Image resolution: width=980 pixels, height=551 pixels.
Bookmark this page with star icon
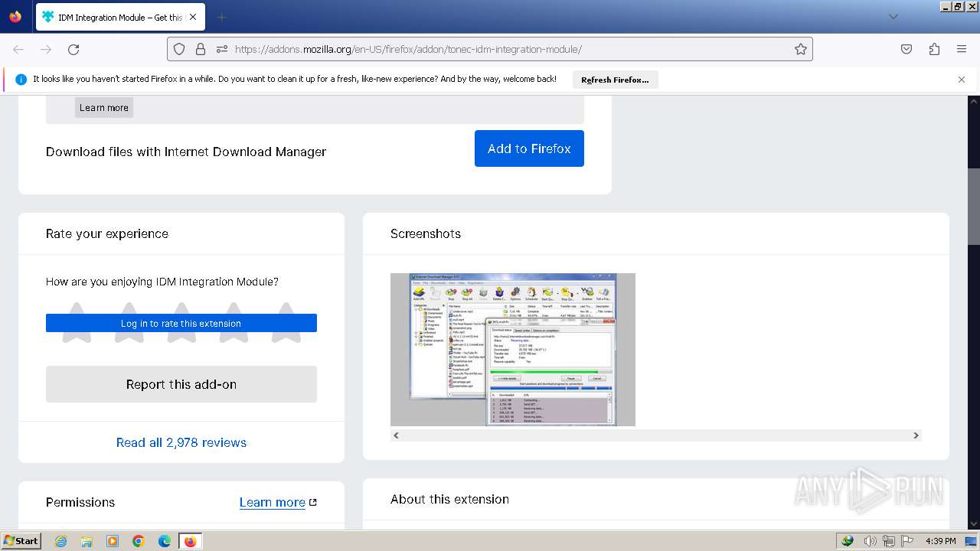801,49
